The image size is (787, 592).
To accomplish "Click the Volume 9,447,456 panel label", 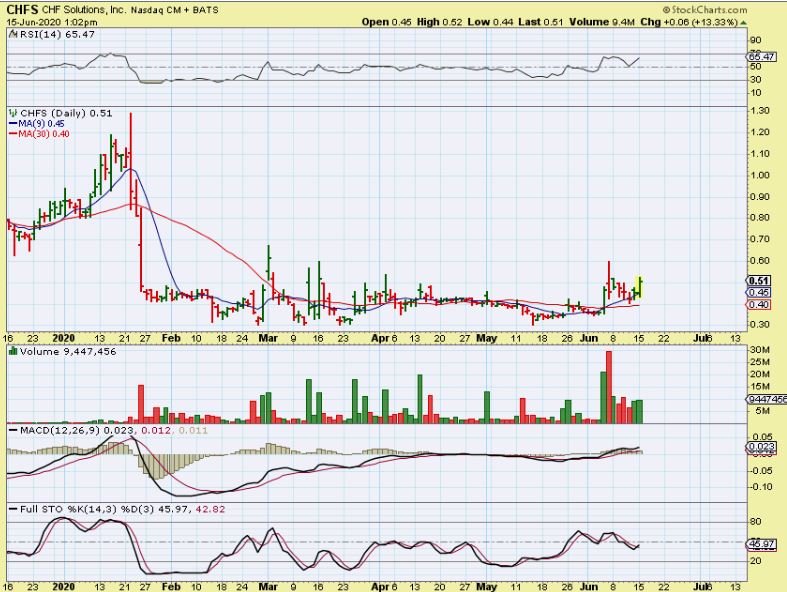I will point(68,351).
